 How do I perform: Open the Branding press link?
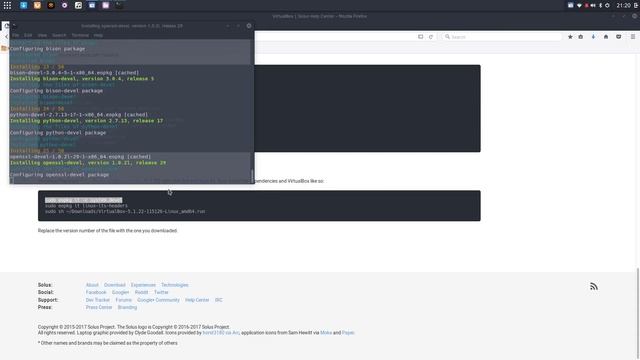tap(127, 307)
